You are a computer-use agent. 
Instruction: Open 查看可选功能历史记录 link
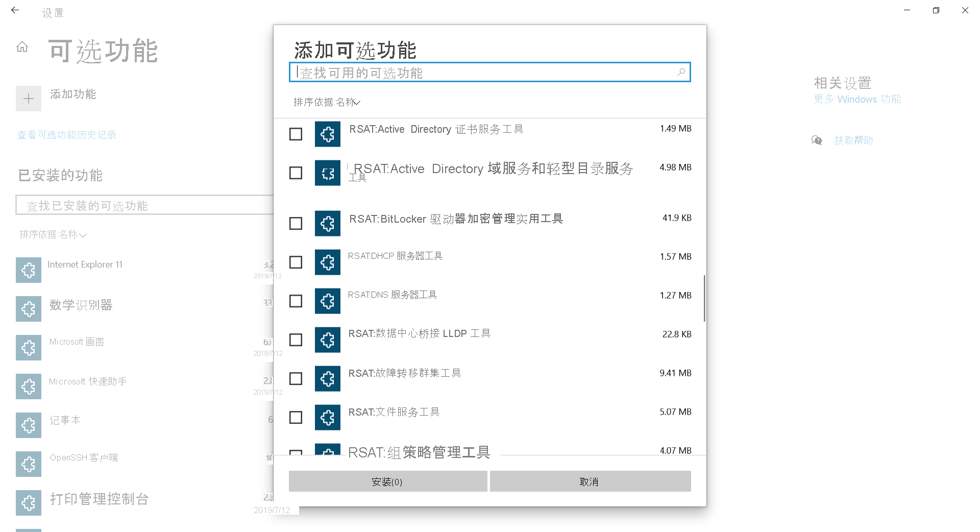(66, 135)
